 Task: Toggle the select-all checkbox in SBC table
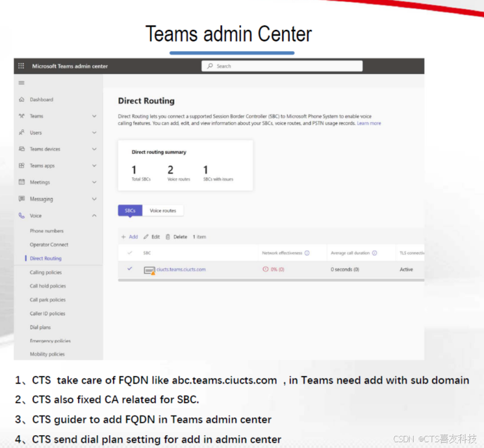(x=130, y=253)
